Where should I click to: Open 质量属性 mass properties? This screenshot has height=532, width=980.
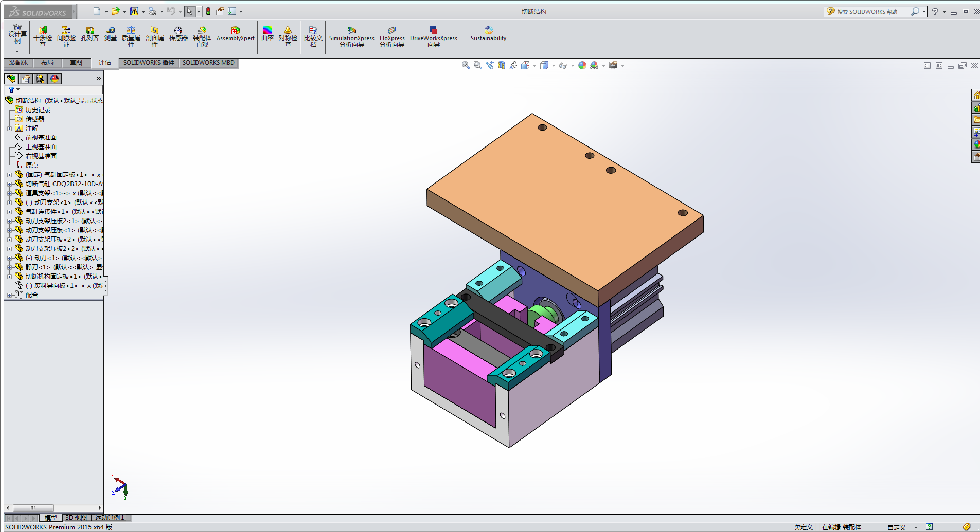tap(131, 36)
